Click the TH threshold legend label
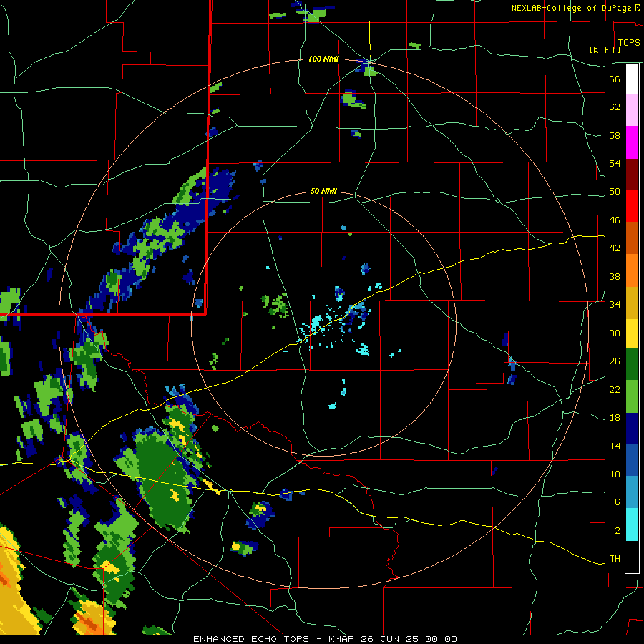Screen dimensions: 644x644 [615, 559]
